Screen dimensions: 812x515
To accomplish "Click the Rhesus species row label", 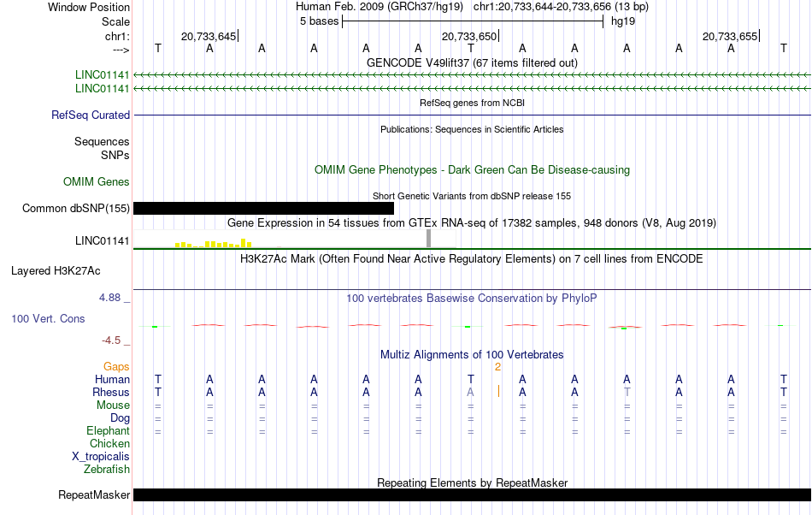I will click(x=111, y=392).
